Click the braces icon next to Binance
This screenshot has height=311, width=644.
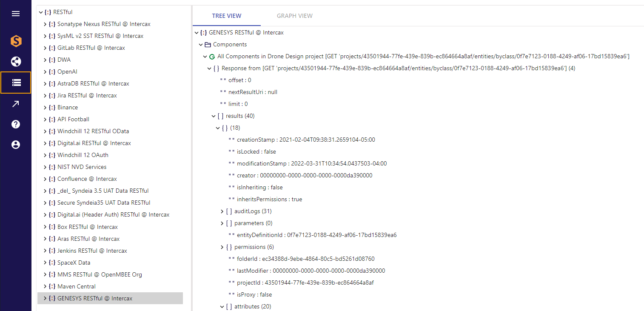[52, 108]
